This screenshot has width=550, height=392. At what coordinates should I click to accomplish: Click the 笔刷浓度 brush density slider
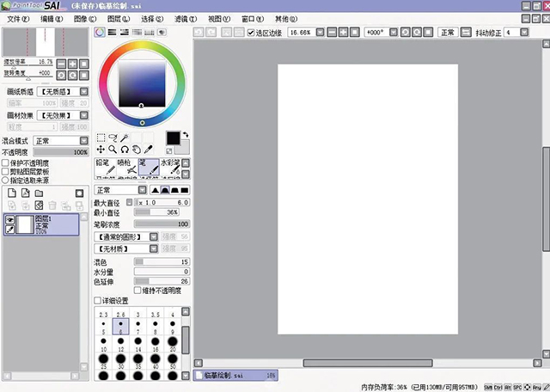[162, 224]
